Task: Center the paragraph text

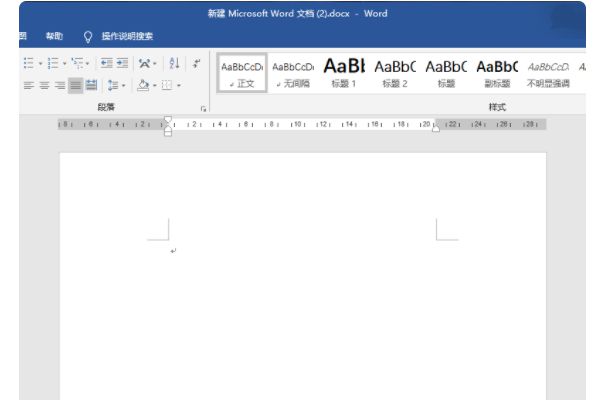Action: pyautogui.click(x=44, y=85)
